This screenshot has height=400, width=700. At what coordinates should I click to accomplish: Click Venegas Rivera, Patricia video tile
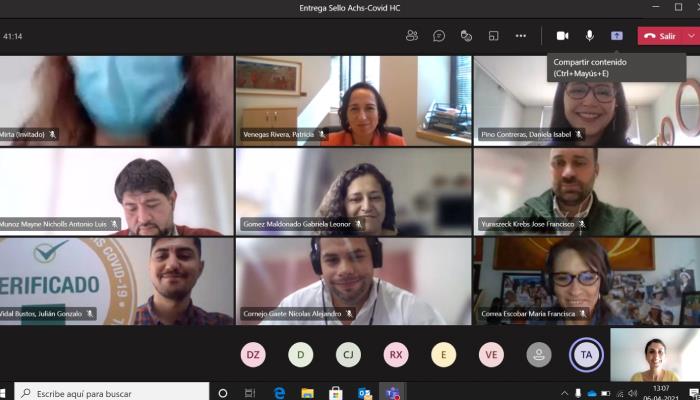353,100
